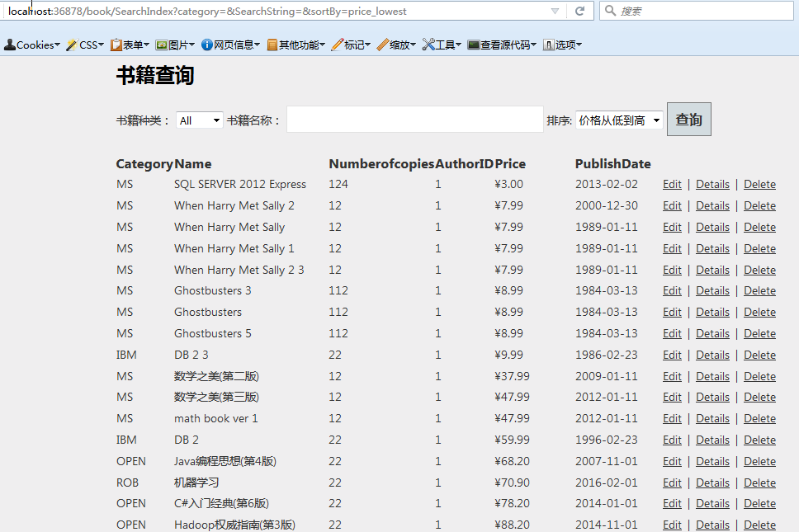Click the 书籍查询 page heading
The height and width of the screenshot is (532, 799).
[155, 75]
